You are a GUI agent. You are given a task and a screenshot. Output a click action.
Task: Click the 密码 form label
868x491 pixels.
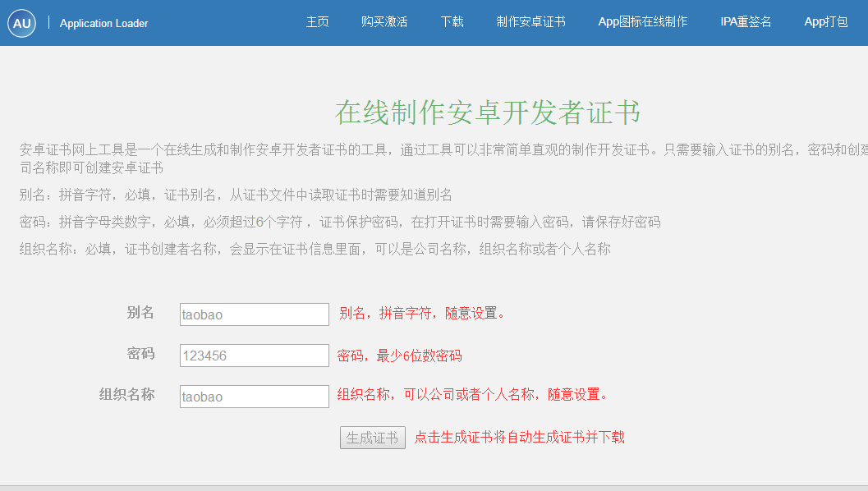140,354
